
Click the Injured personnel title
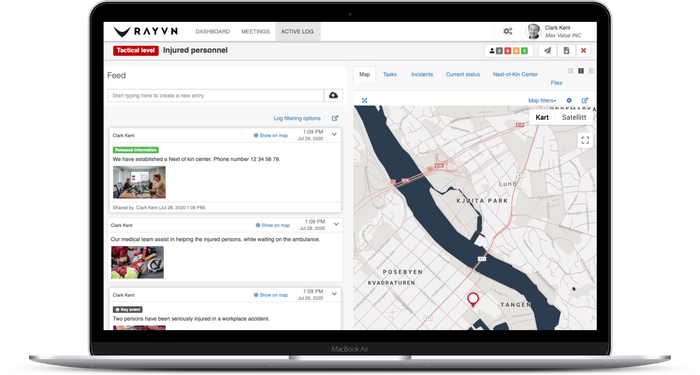click(196, 50)
